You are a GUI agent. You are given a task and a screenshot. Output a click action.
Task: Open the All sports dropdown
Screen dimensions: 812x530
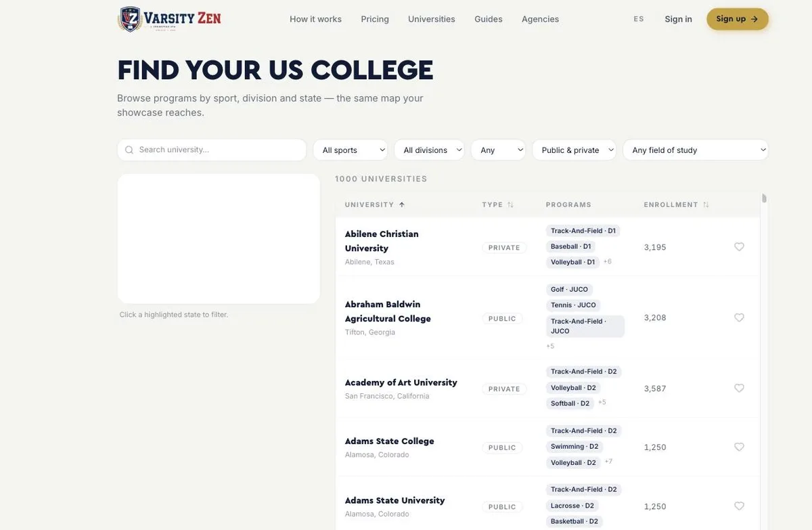click(351, 150)
